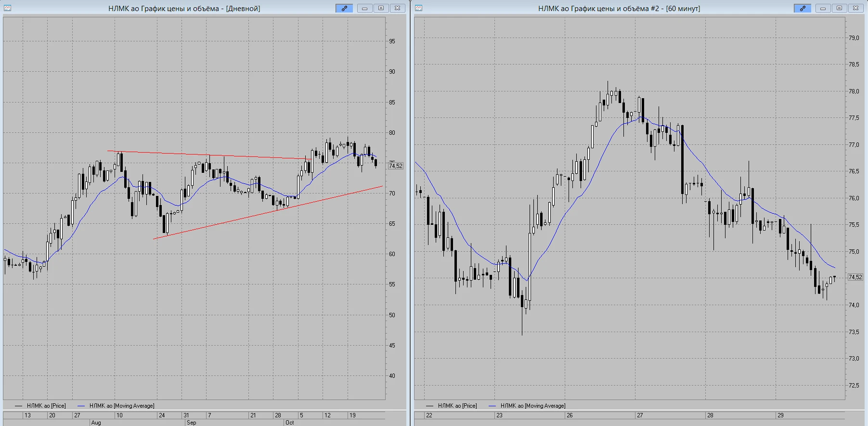868x426 pixels.
Task: Click the title bar text of the #2 60 минут chart
Action: 619,8
